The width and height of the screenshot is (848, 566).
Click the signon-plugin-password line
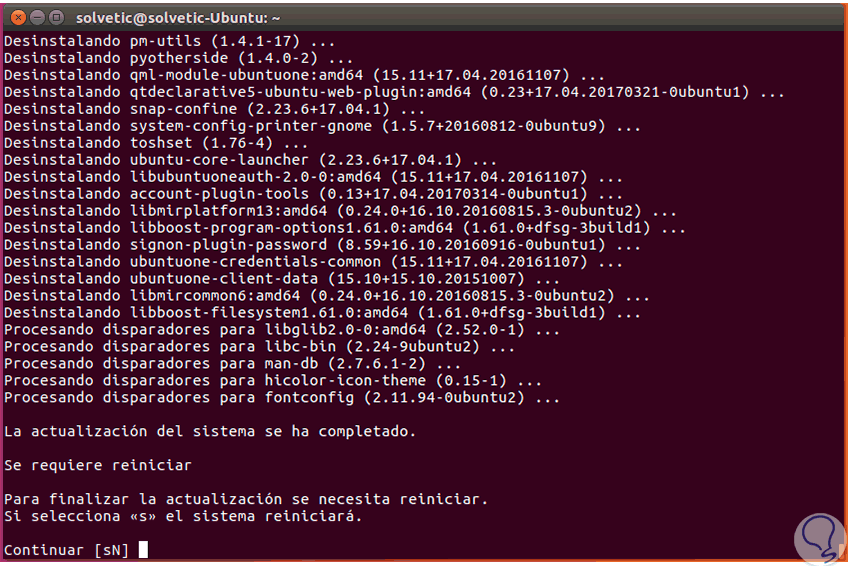pyautogui.click(x=308, y=245)
